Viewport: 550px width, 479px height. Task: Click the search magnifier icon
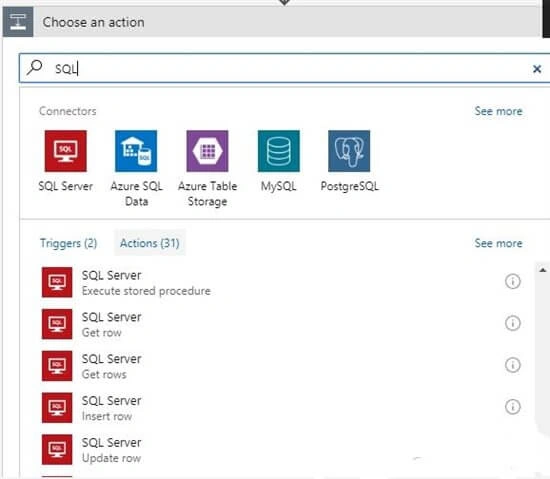point(35,67)
